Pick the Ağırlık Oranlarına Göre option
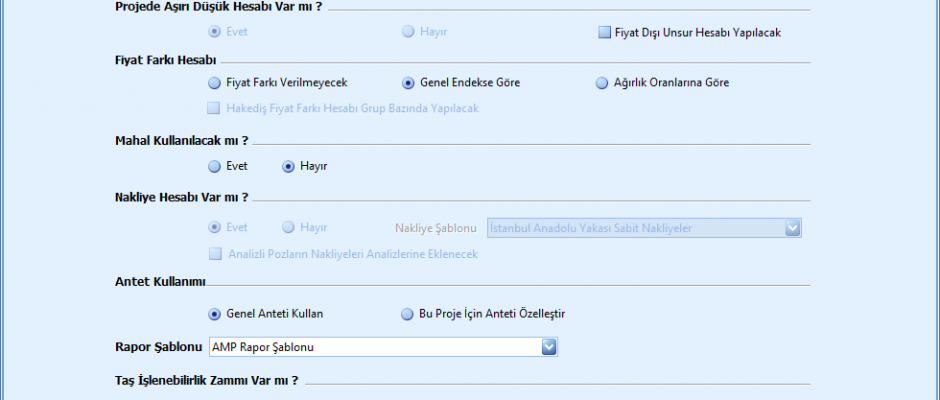Screen dimensions: 940x400 point(602,83)
